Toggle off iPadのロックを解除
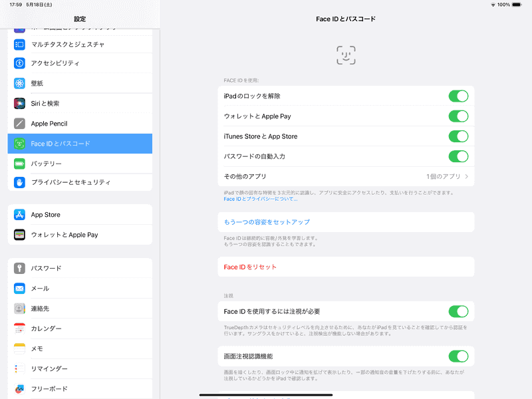This screenshot has height=399, width=532. pos(459,96)
